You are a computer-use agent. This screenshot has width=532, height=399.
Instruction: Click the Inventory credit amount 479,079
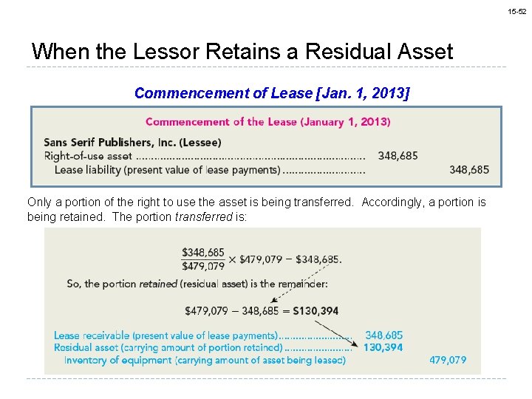[x=448, y=360]
